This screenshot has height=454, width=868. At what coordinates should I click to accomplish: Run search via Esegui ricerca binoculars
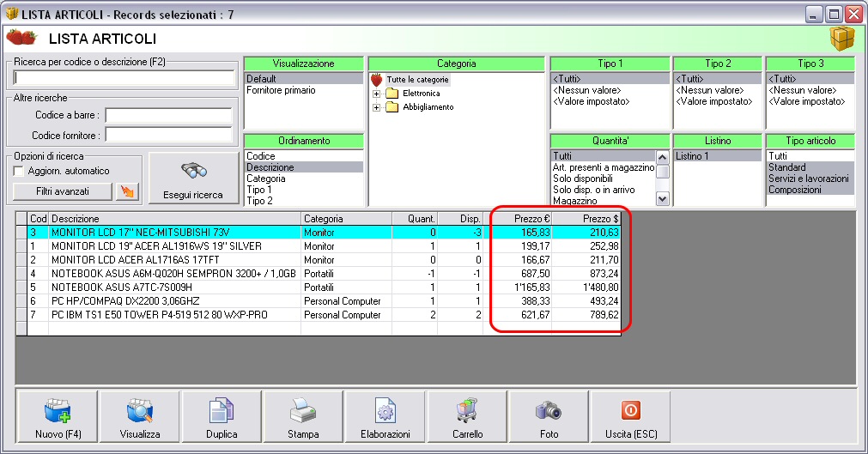193,179
